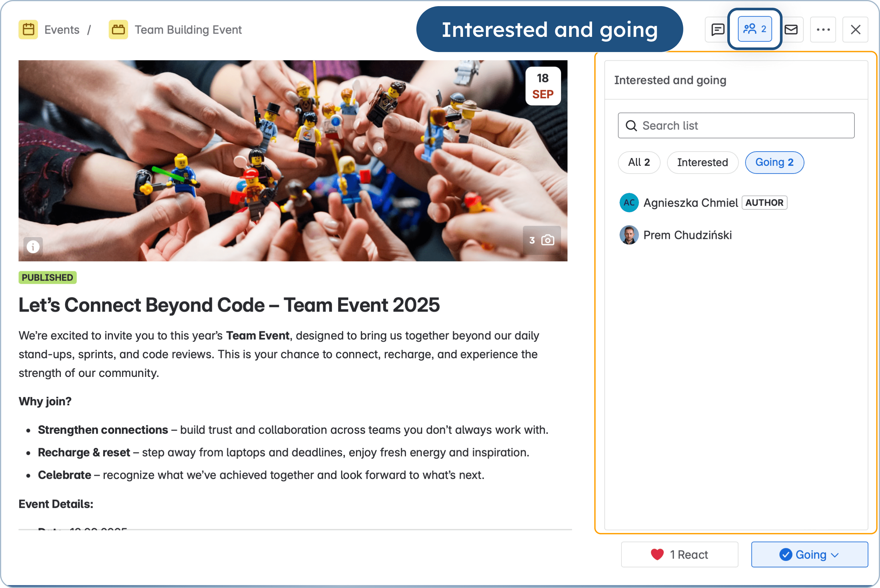Select attendee Prem Chudziński
Image resolution: width=880 pixels, height=588 pixels.
click(687, 235)
